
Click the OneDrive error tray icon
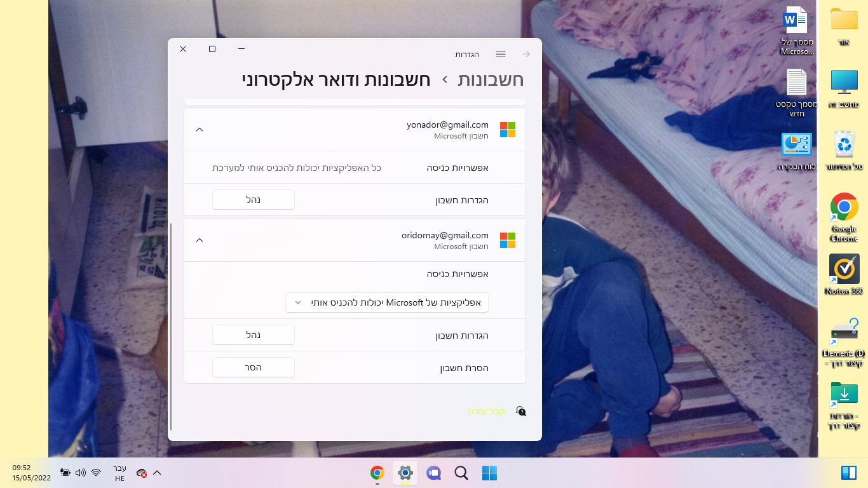(x=142, y=473)
